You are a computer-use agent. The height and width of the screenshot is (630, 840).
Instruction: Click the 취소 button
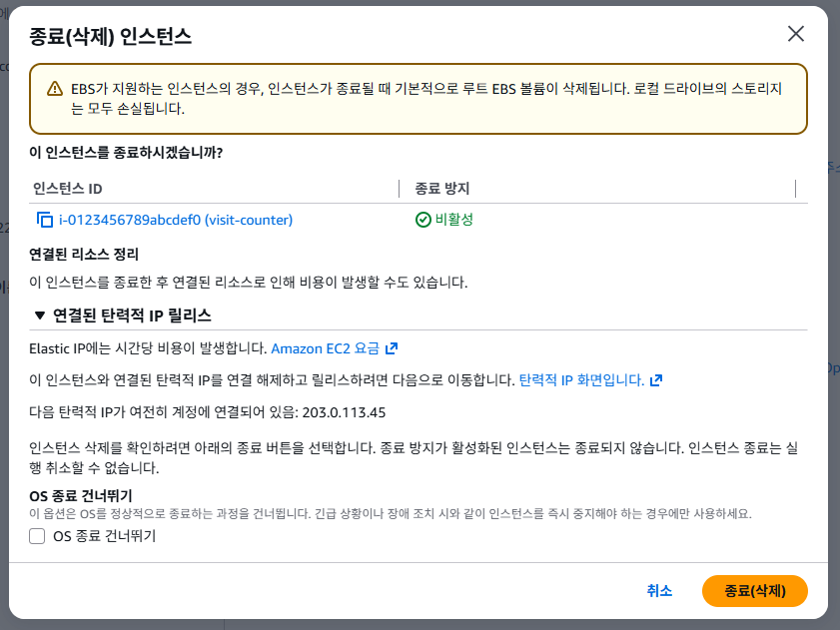click(x=659, y=591)
